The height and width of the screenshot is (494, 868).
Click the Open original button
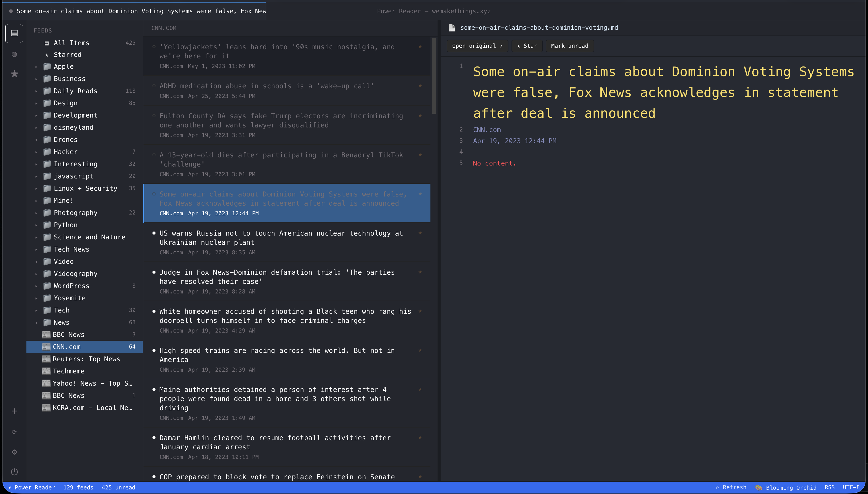click(x=477, y=46)
